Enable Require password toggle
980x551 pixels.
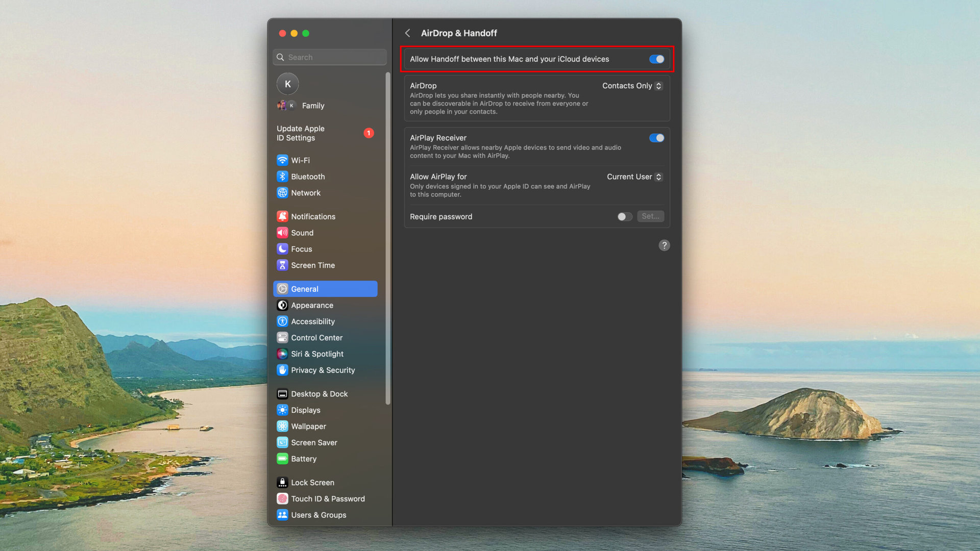(x=624, y=217)
